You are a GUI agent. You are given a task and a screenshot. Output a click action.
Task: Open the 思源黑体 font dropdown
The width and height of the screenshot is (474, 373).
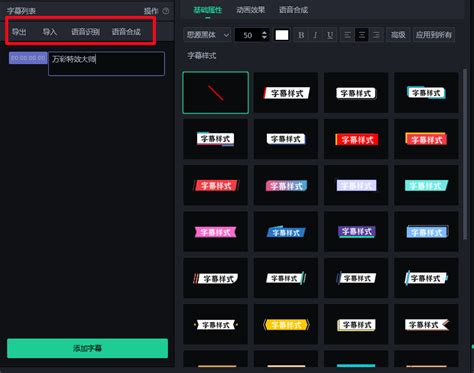click(207, 35)
